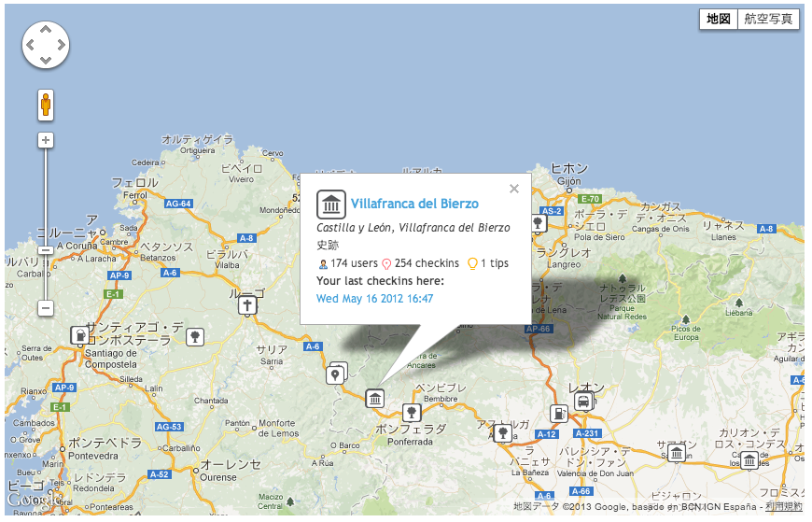
Task: Select the monument marker at Sahagún
Action: tap(677, 453)
